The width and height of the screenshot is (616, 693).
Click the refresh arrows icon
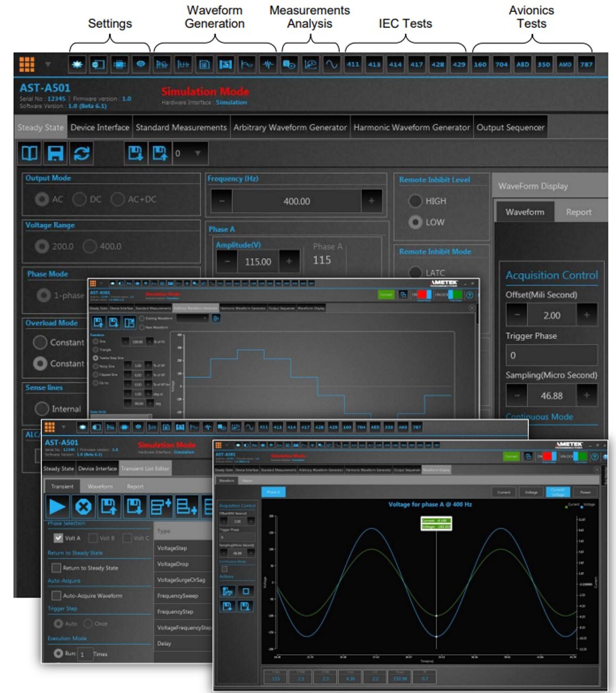click(x=81, y=153)
